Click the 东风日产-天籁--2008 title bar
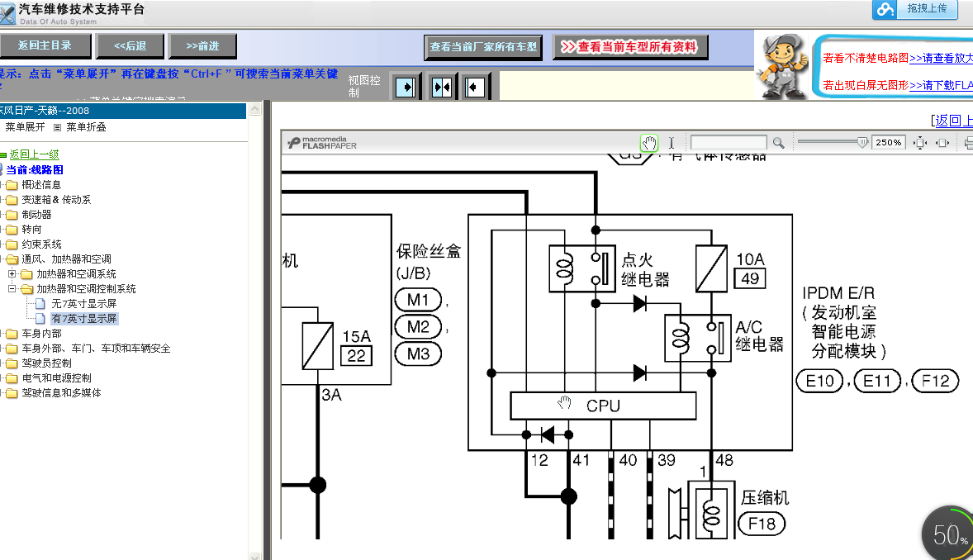 coord(123,111)
